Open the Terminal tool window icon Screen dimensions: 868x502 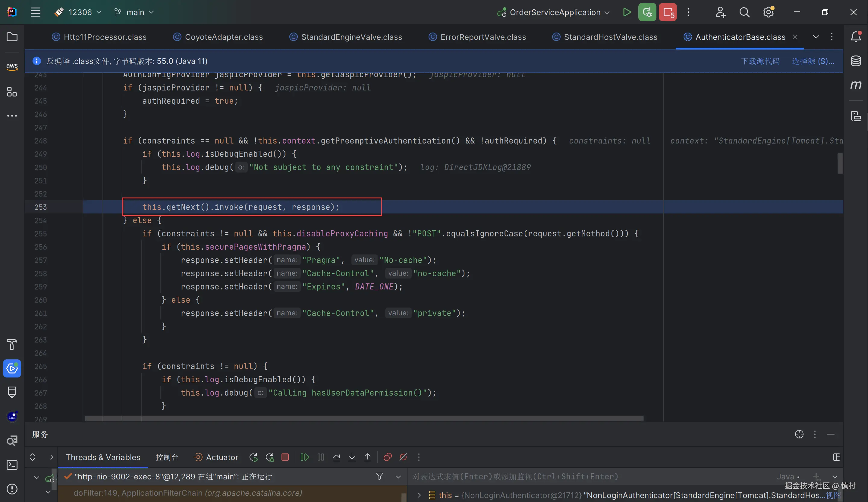12,465
